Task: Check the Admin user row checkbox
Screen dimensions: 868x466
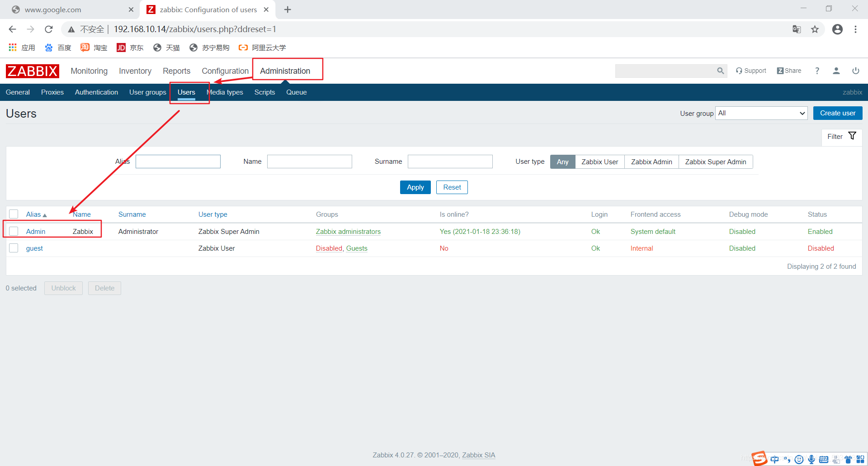Action: [x=14, y=231]
